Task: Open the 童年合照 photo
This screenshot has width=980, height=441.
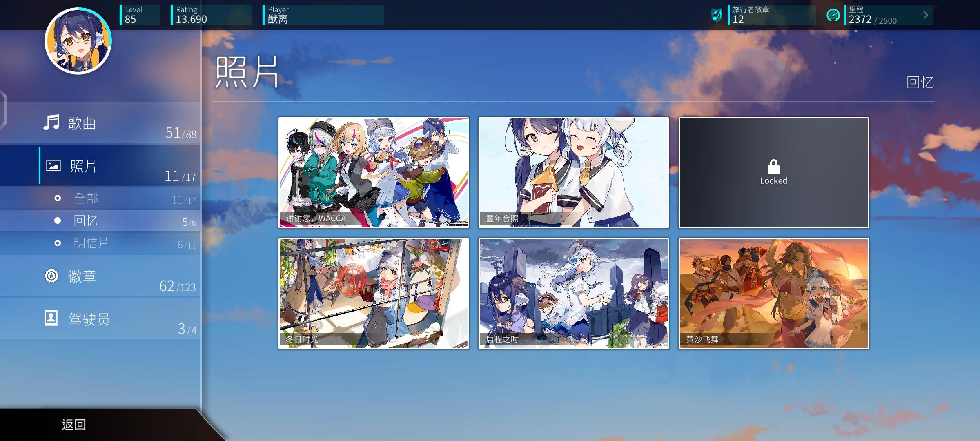Action: pyautogui.click(x=574, y=173)
